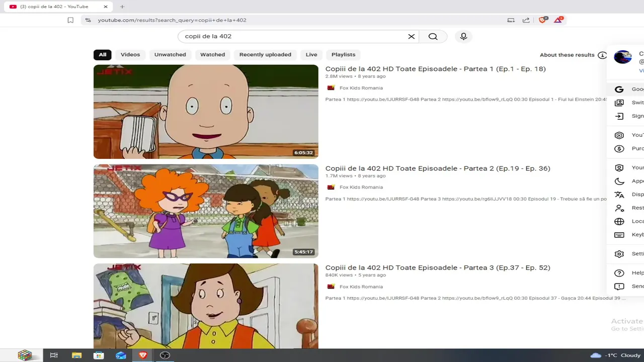Viewport: 644px width, 362px height.
Task: Click Partea 2 description text with Episodul 19
Action: pos(466,199)
